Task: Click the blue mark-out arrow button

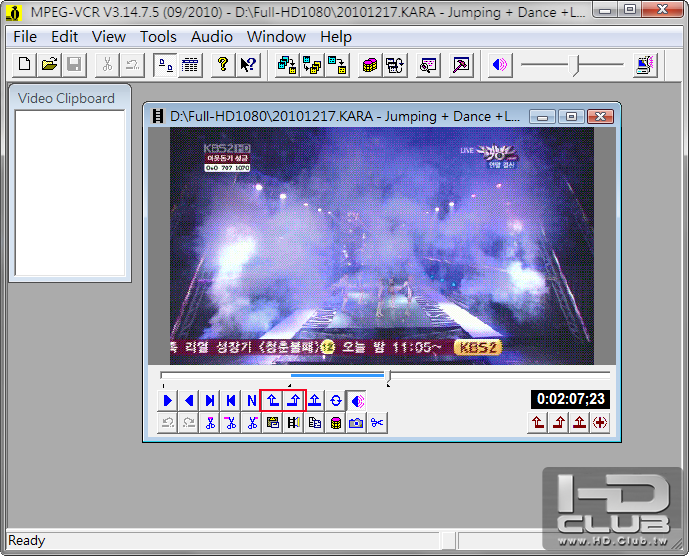Action: 294,400
